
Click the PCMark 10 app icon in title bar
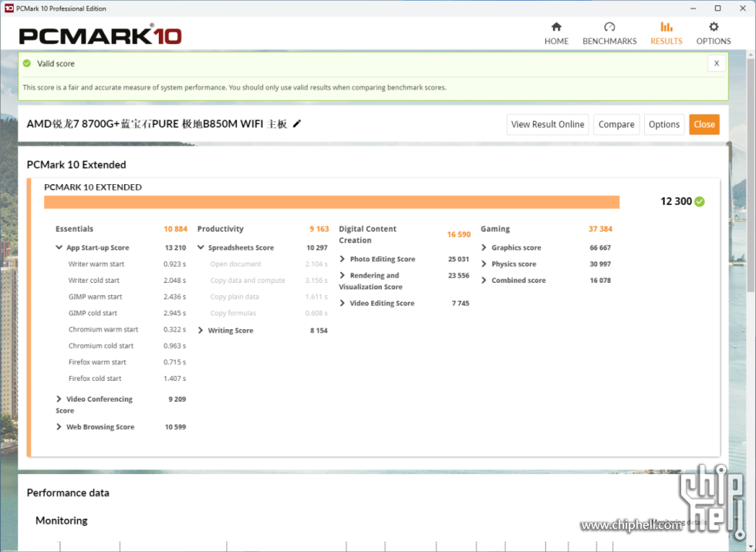[9, 8]
